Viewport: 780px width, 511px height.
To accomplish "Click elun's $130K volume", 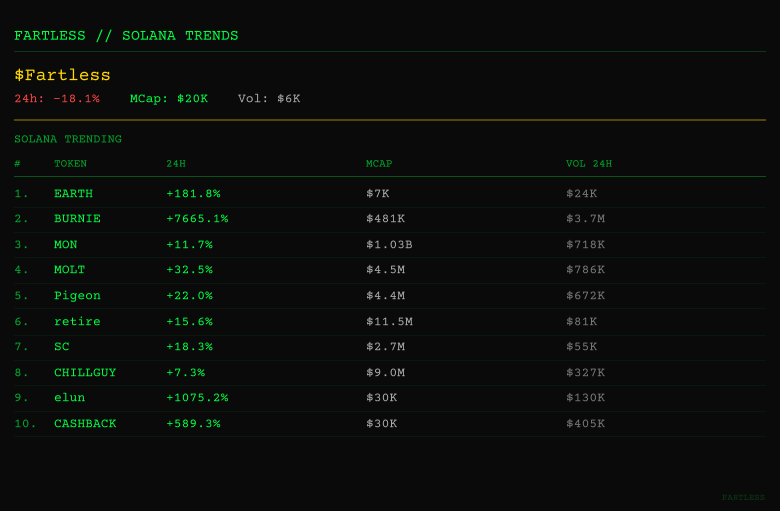I will tap(585, 397).
